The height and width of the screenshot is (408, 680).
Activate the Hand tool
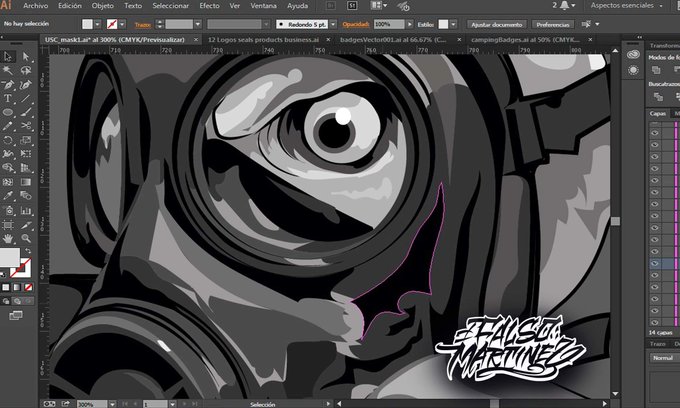click(x=8, y=238)
